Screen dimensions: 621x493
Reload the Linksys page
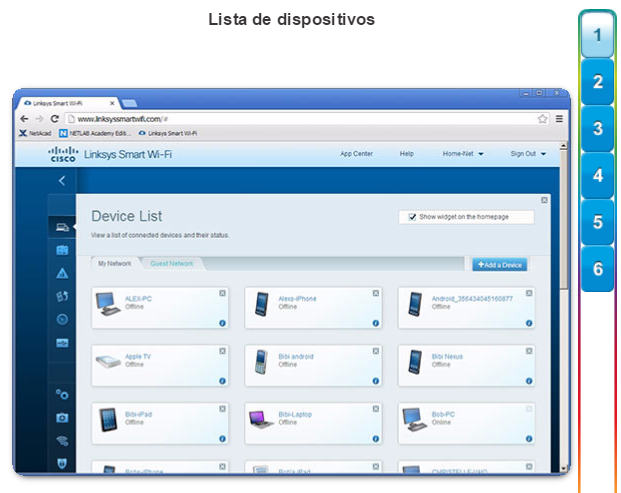pos(55,119)
